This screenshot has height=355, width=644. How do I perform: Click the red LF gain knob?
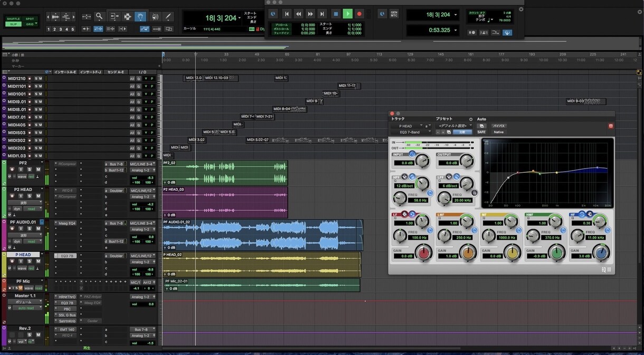click(x=423, y=253)
